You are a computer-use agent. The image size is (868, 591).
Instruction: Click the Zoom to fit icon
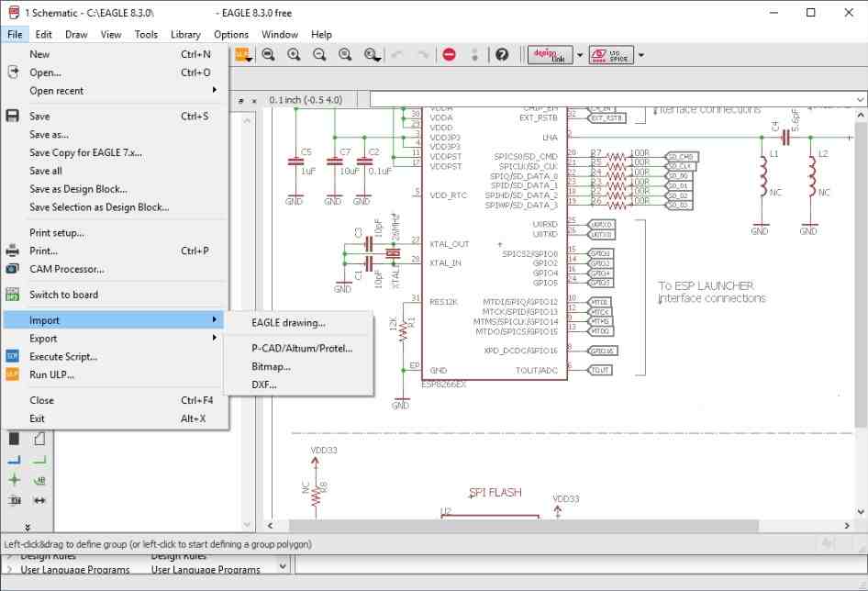pyautogui.click(x=269, y=54)
